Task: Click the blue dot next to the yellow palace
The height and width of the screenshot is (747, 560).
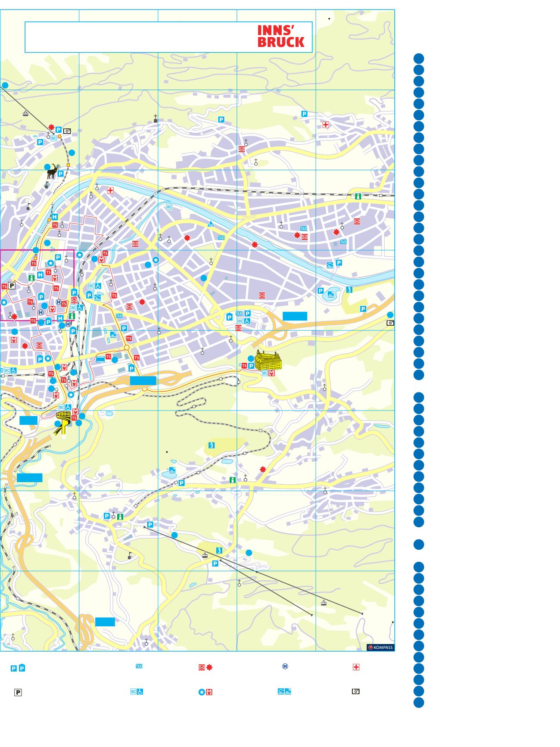Action: coord(251,358)
